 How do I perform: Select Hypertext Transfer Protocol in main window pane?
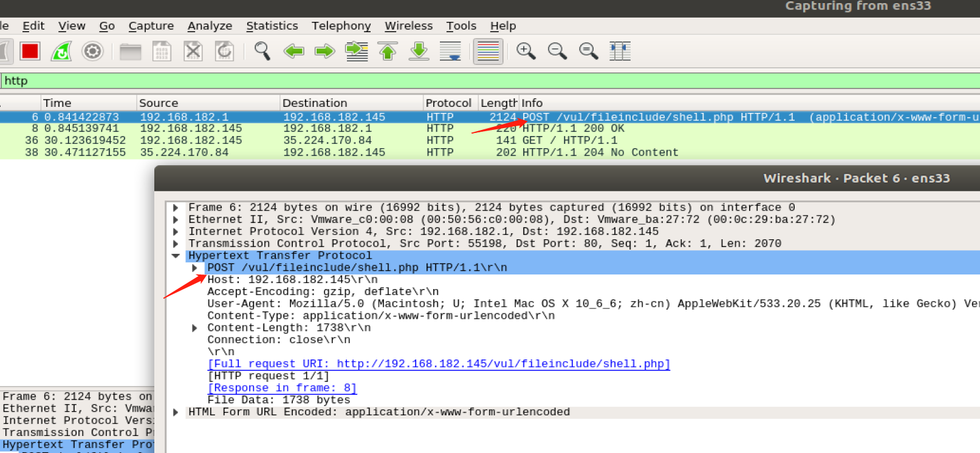pos(77,444)
